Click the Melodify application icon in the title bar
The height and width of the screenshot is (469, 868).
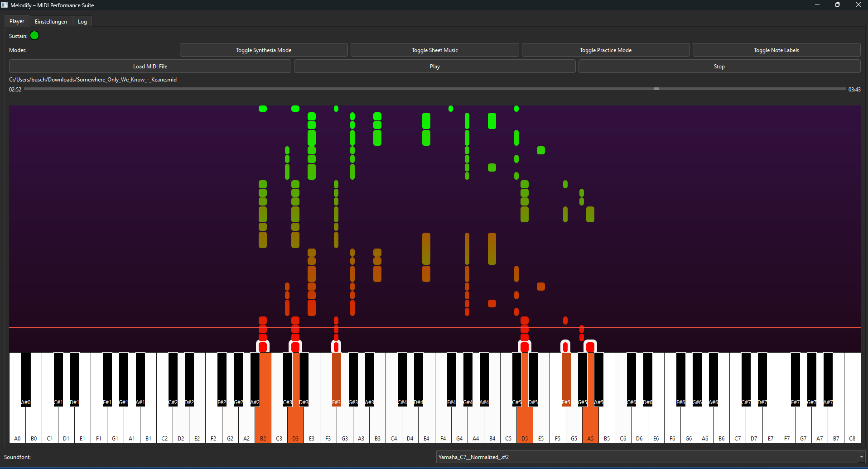[4, 5]
